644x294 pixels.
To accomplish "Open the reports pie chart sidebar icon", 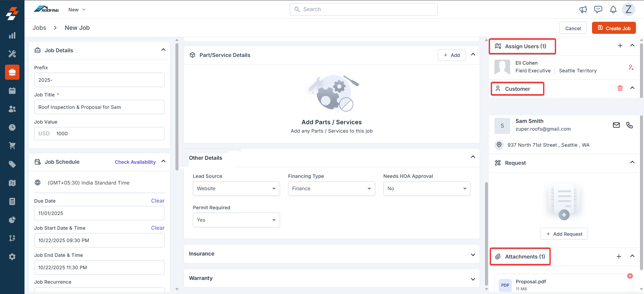I will [12, 220].
